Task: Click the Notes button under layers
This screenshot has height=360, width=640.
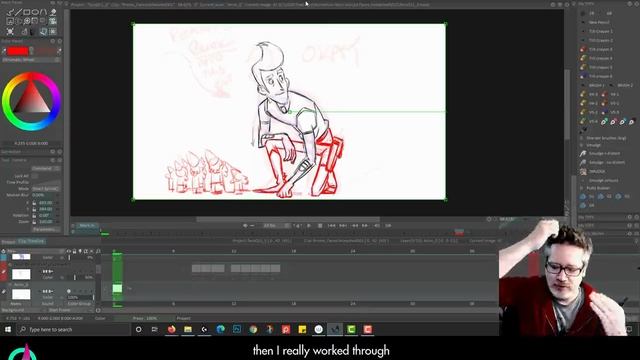Action: (x=16, y=304)
